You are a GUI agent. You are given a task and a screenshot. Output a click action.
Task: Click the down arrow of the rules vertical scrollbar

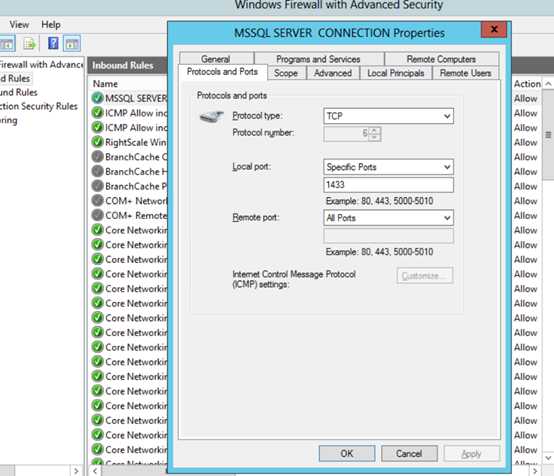[x=548, y=458]
